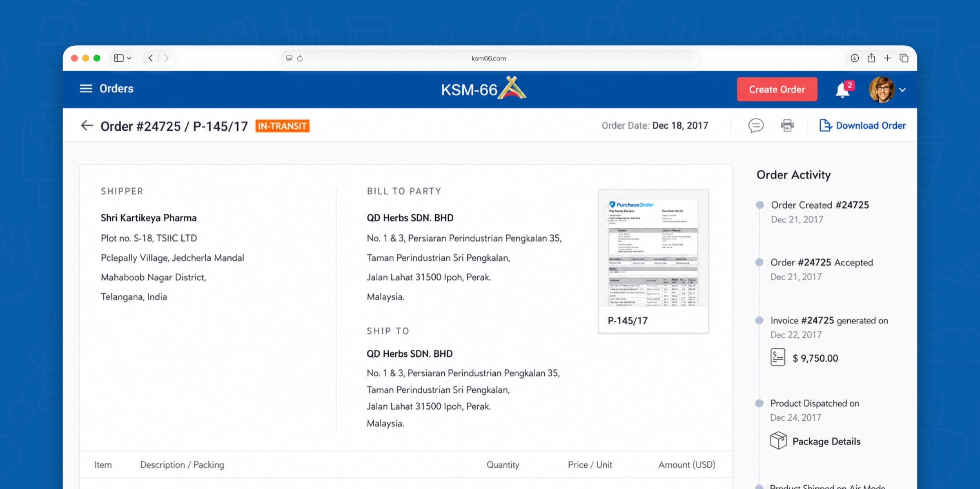Screen dimensions: 980x489
Task: Open the Package Details link
Action: click(826, 441)
